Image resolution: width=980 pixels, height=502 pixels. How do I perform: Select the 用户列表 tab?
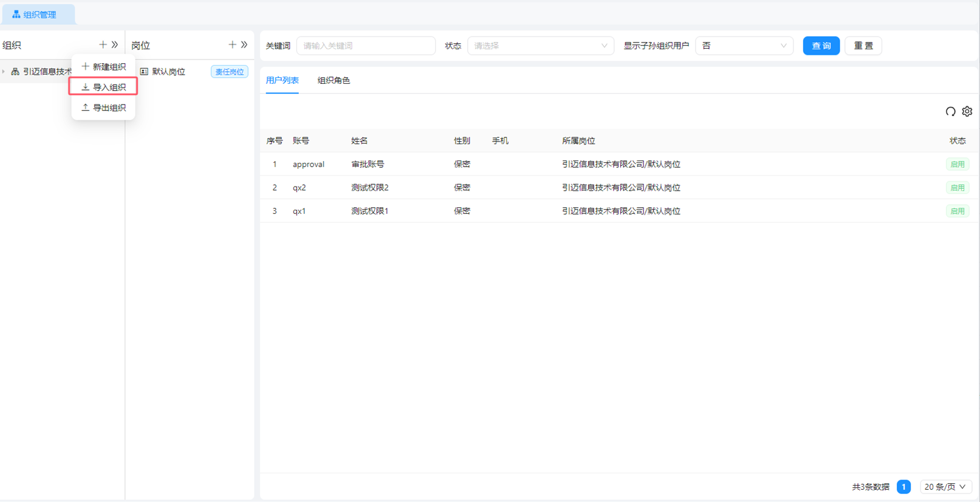(x=282, y=80)
